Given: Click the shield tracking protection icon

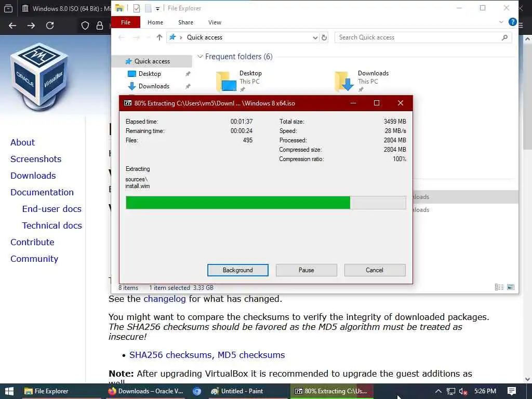Looking at the screenshot, I should [85, 25].
